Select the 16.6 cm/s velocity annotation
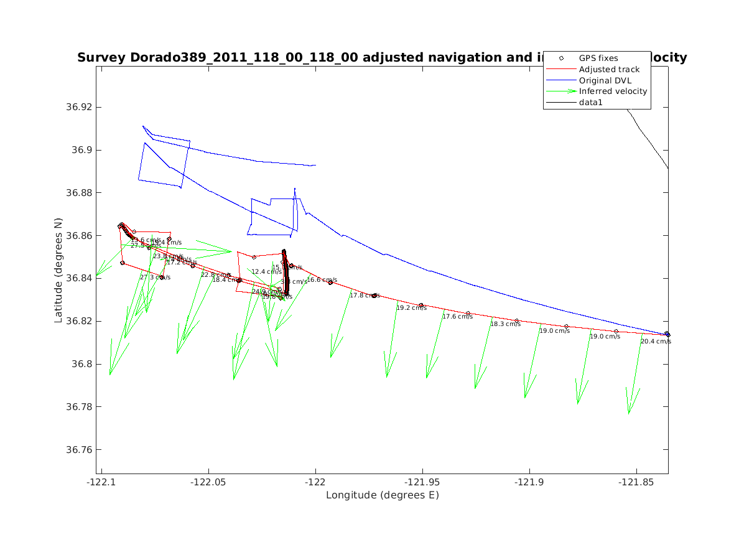739x560 pixels. click(x=322, y=280)
